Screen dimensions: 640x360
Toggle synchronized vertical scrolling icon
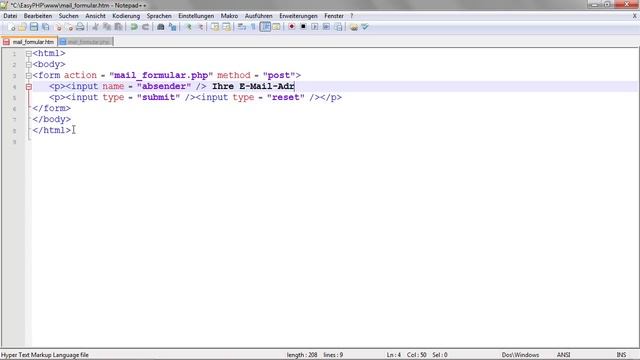(x=215, y=27)
